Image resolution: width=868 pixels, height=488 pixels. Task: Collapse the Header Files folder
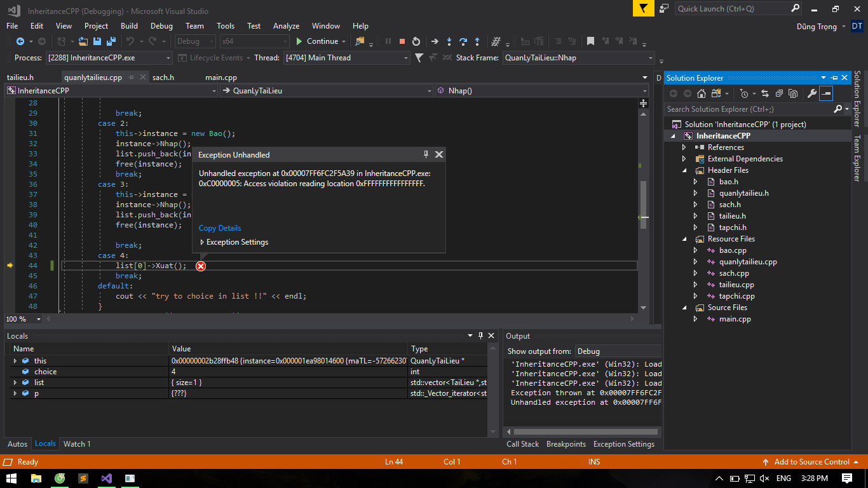(x=684, y=170)
